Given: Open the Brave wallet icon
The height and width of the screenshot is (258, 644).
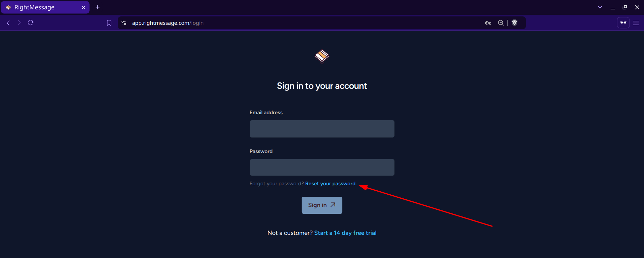Looking at the screenshot, I should (x=623, y=23).
